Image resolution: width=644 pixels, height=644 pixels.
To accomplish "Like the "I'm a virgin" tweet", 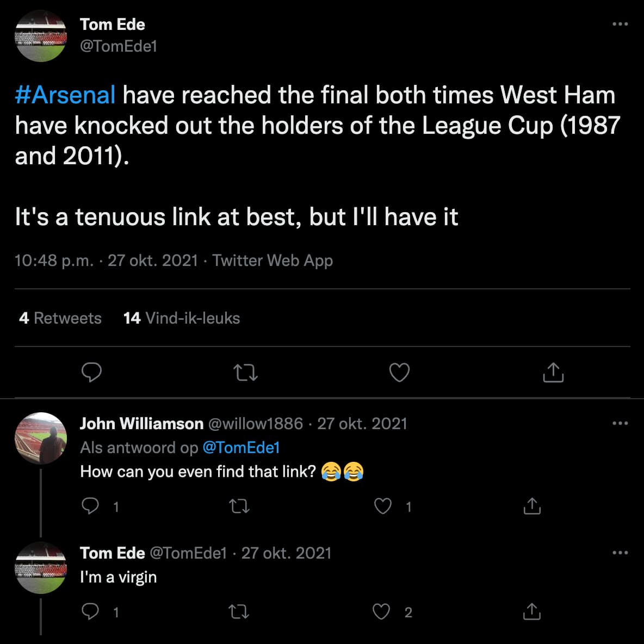I will [x=381, y=611].
